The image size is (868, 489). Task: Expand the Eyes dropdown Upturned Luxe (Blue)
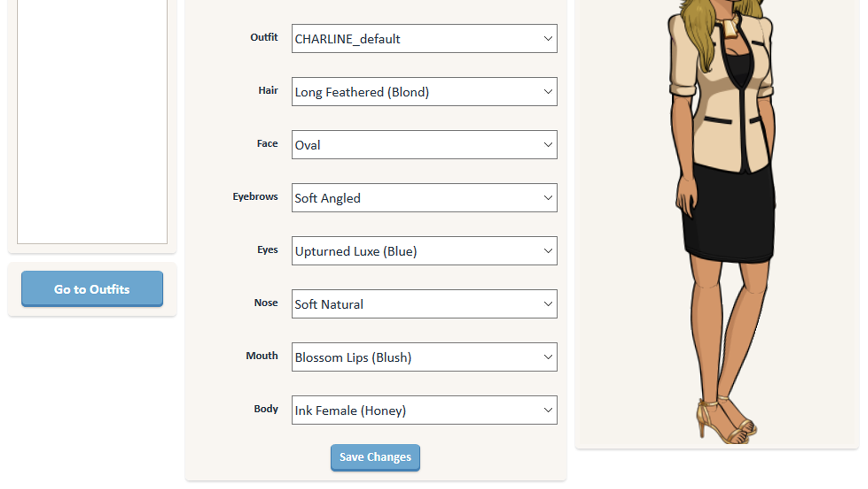(424, 251)
